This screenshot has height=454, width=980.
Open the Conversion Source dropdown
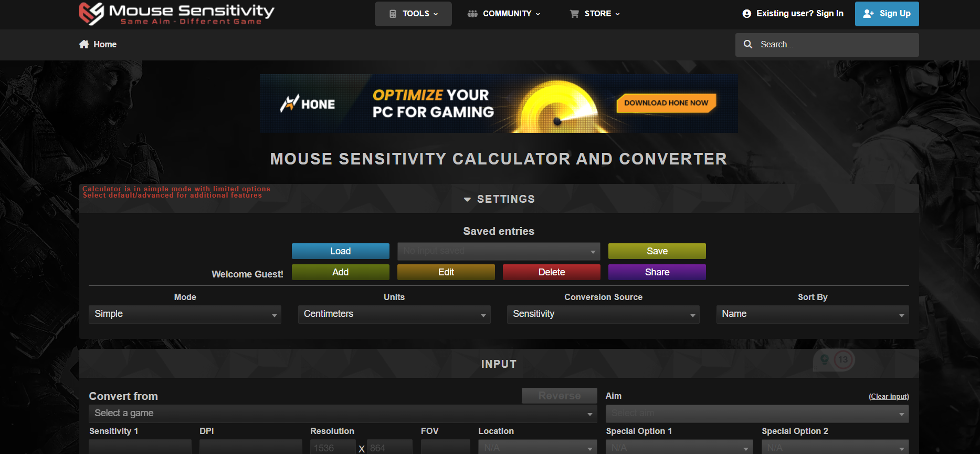point(603,314)
